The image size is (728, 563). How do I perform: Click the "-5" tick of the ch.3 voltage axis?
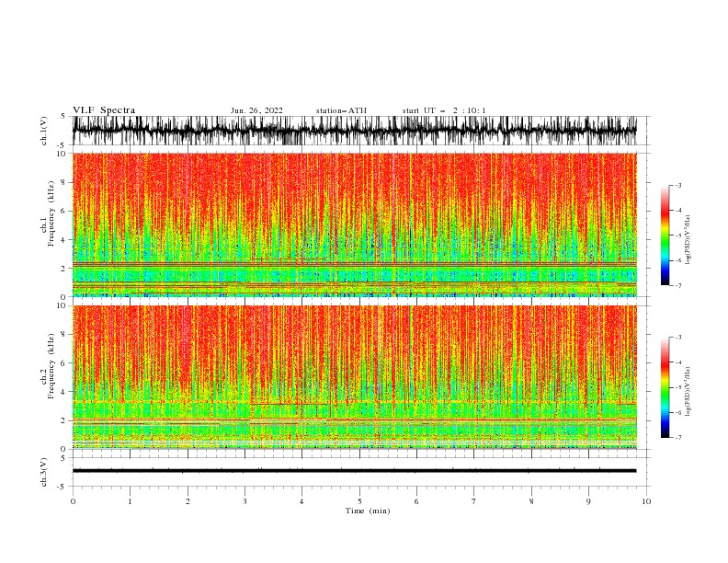63,487
